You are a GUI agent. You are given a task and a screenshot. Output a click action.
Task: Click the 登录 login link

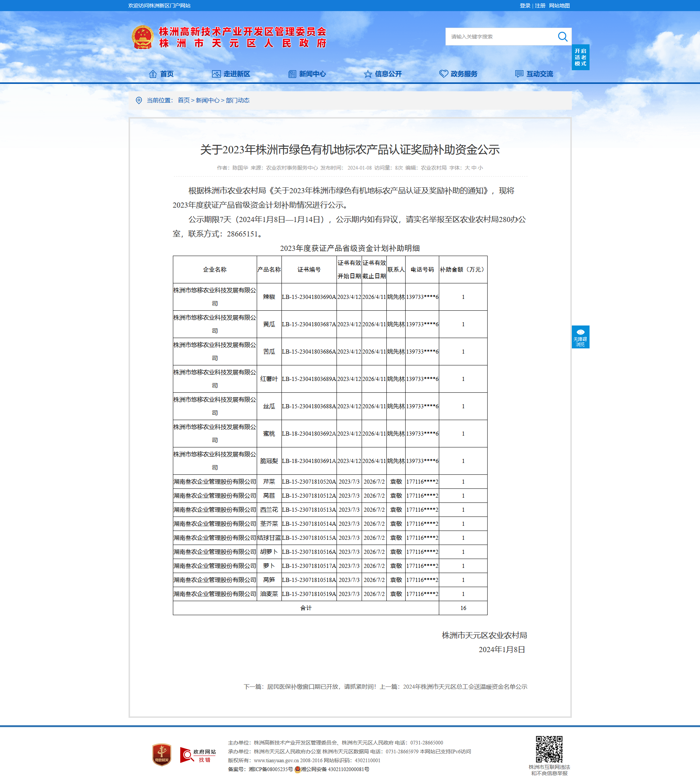(x=525, y=6)
